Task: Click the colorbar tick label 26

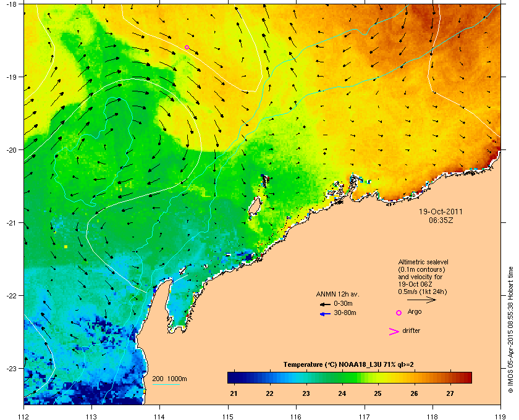Action: (414, 393)
